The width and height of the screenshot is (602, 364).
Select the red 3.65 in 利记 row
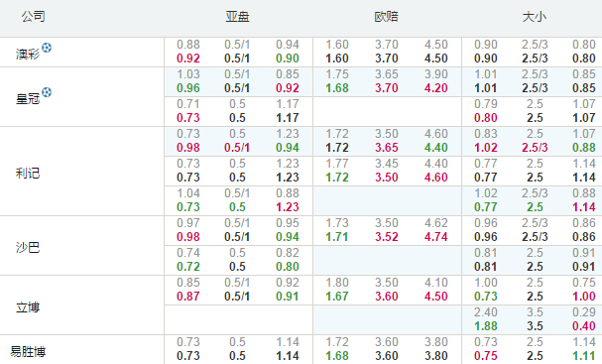pos(387,148)
